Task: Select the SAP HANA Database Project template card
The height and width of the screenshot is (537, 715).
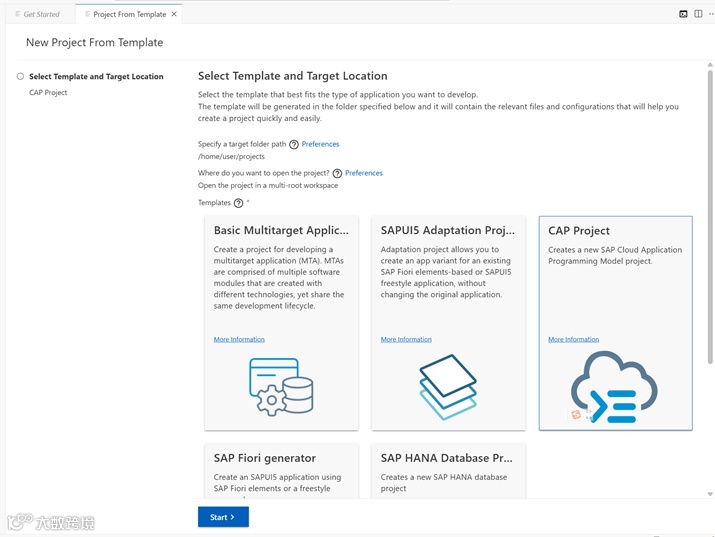Action: pyautogui.click(x=449, y=470)
